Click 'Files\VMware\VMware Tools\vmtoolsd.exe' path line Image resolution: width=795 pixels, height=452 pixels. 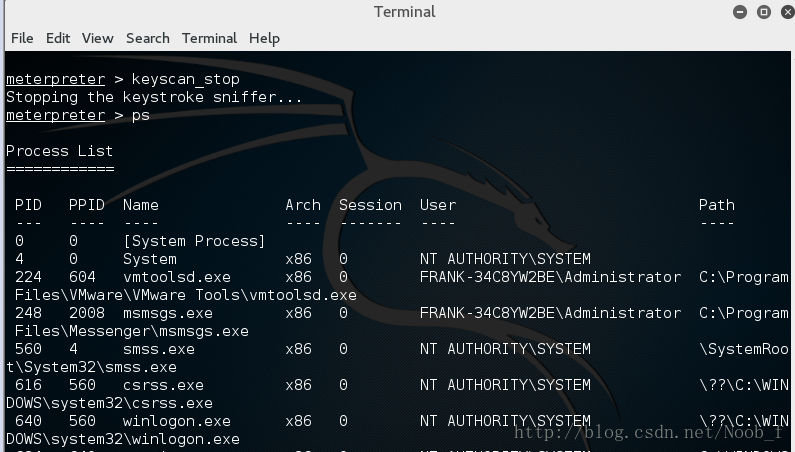tap(186, 295)
